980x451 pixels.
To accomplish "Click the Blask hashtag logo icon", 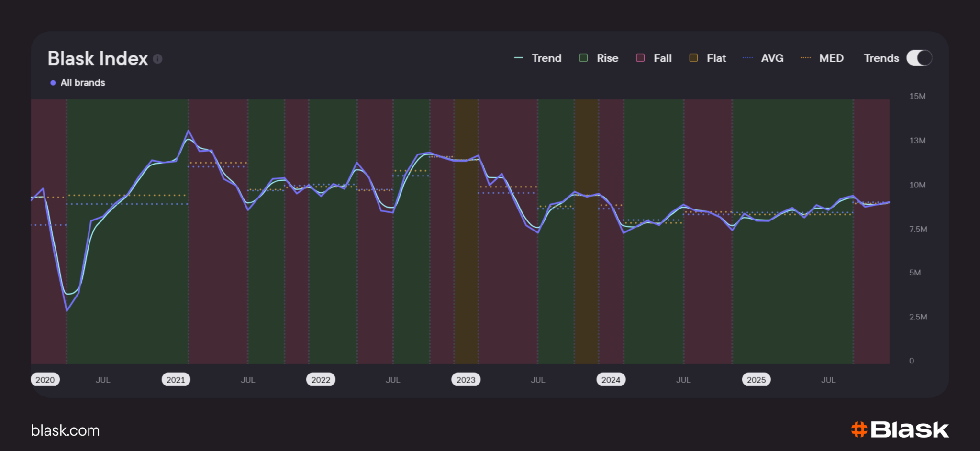I will tap(859, 429).
